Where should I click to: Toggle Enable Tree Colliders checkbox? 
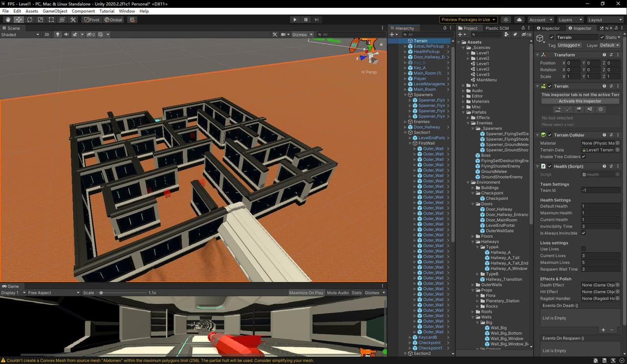pyautogui.click(x=583, y=157)
